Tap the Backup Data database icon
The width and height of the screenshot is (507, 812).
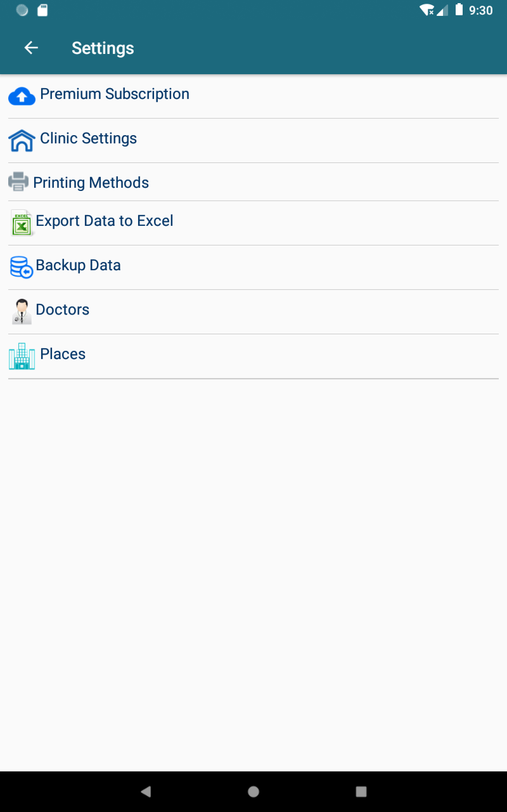click(x=22, y=267)
